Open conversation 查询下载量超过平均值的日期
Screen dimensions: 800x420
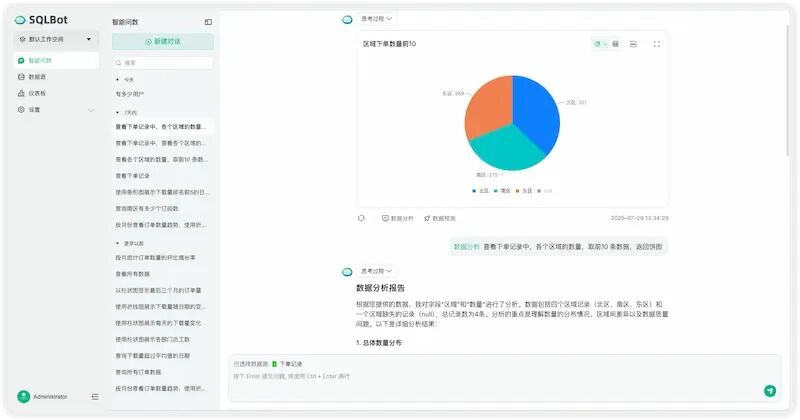tap(163, 356)
